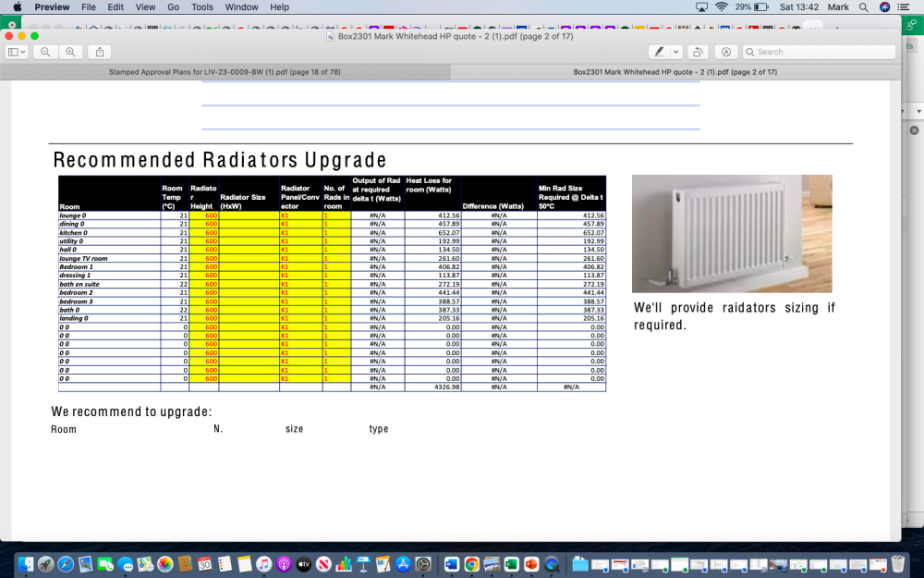Open Notification Center list icon
This screenshot has height=578, width=924.
904,7
